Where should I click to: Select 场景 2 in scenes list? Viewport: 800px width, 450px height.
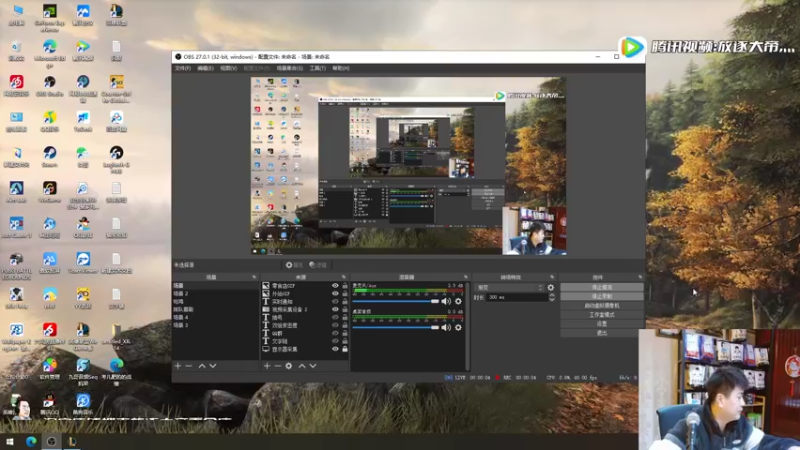(x=216, y=293)
